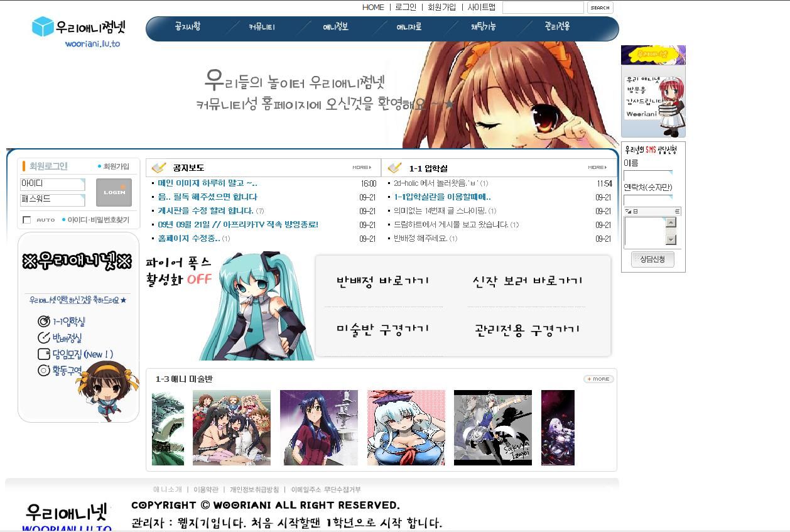Viewport: 790px width, 532px height.
Task: Click the Miku 파이어폭스 활성화 OFF banner
Action: click(230, 306)
